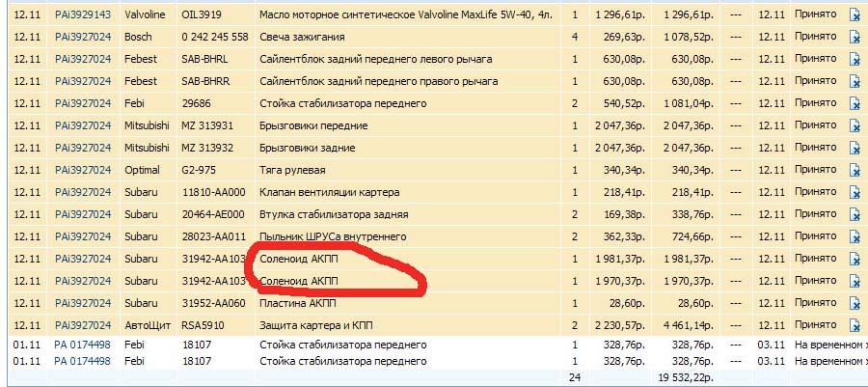
Task: Open order link PAi3929143
Action: point(82,15)
